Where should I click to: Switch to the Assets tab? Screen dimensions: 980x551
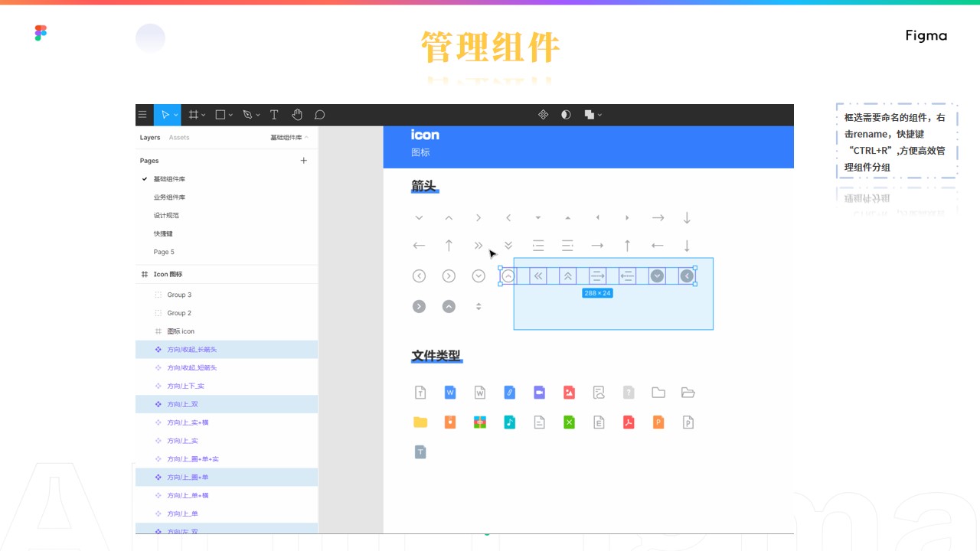179,138
